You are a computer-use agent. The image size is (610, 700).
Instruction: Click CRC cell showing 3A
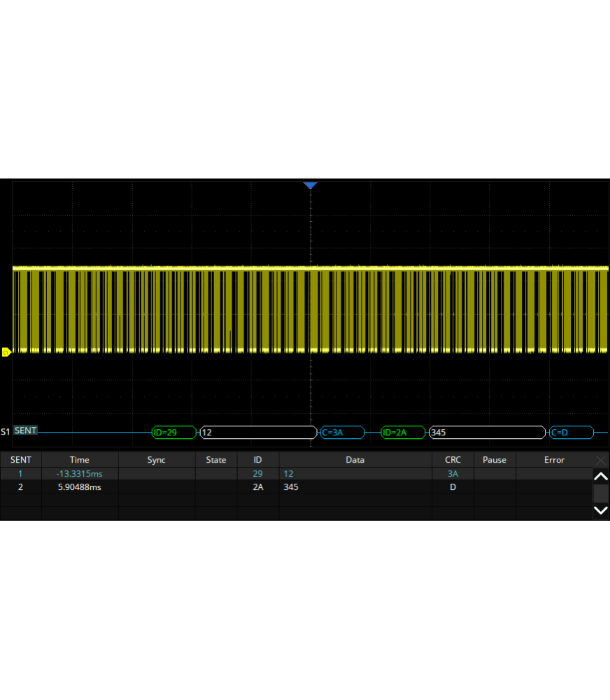click(x=453, y=474)
